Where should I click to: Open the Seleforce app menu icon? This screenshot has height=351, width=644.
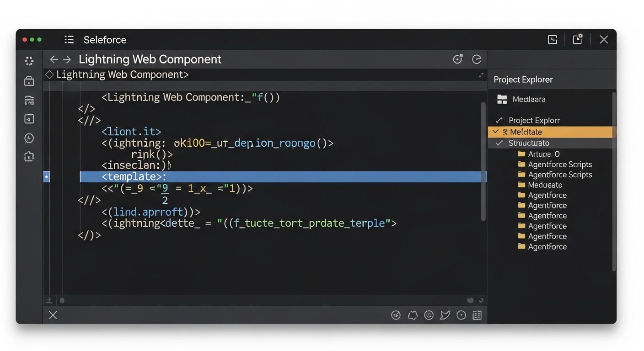click(x=69, y=39)
